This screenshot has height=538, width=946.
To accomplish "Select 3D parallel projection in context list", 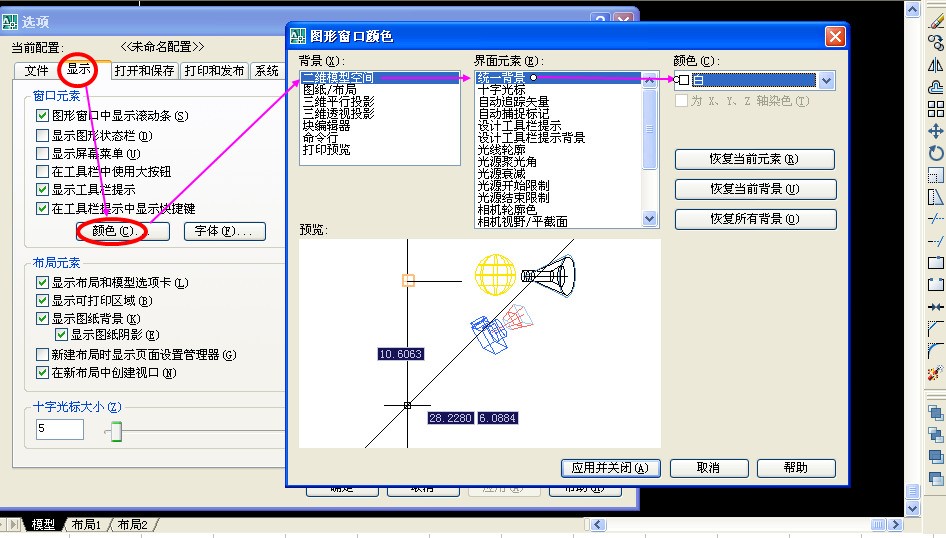I will tap(338, 102).
